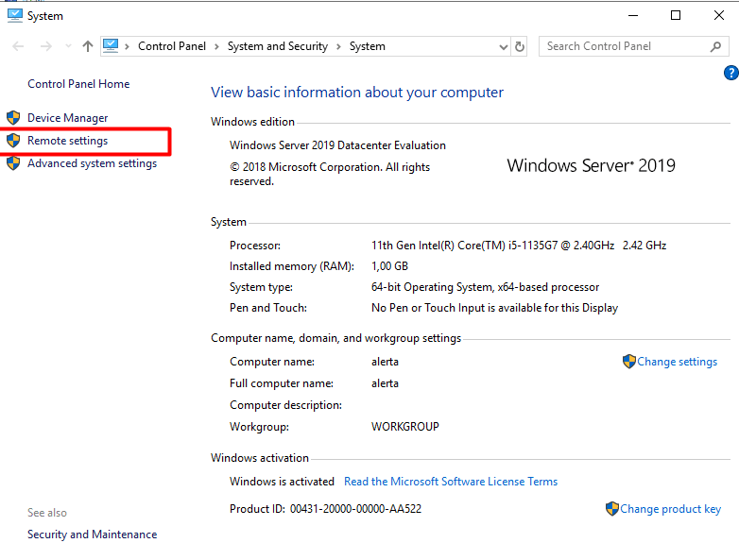739x560 pixels.
Task: Read the Microsoft Software License Terms
Action: pyautogui.click(x=451, y=482)
